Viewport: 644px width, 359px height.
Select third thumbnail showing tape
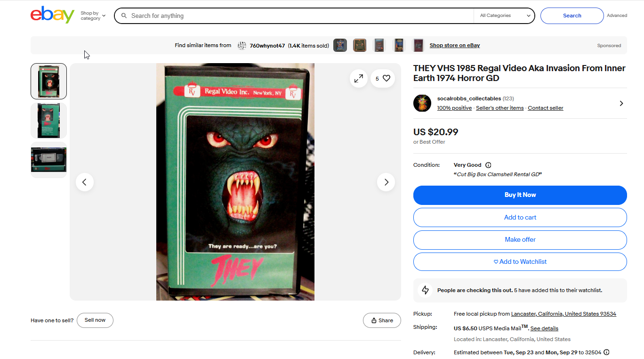[x=49, y=160]
